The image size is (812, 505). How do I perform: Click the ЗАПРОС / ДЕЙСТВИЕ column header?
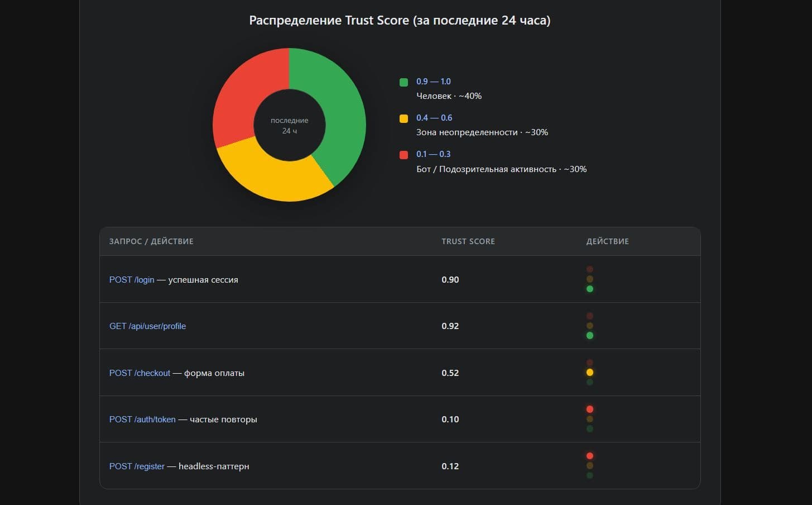coord(151,241)
